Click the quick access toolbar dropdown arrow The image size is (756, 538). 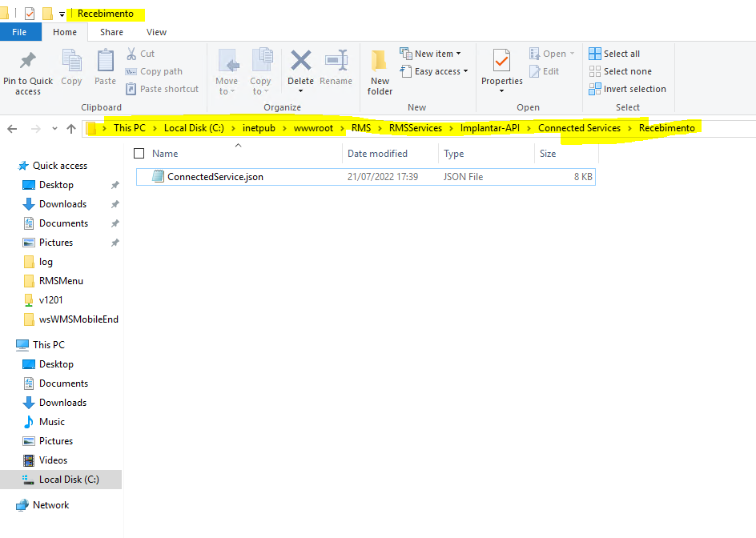click(62, 14)
